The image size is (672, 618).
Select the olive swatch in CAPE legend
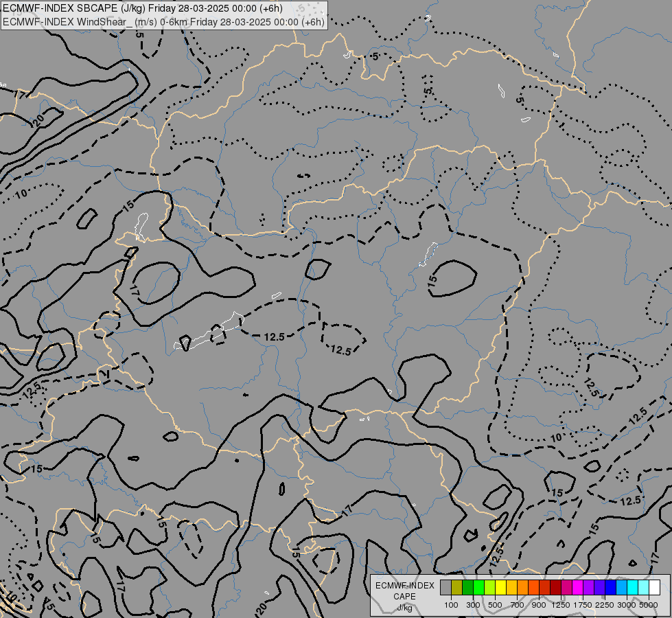(x=457, y=587)
